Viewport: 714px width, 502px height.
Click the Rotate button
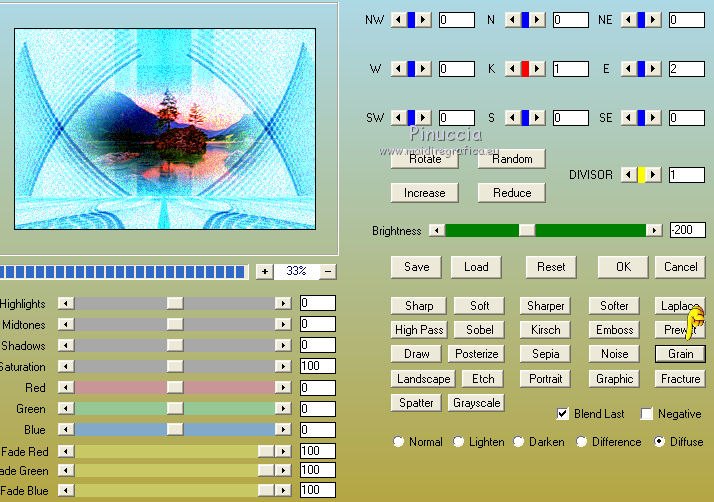tap(425, 159)
